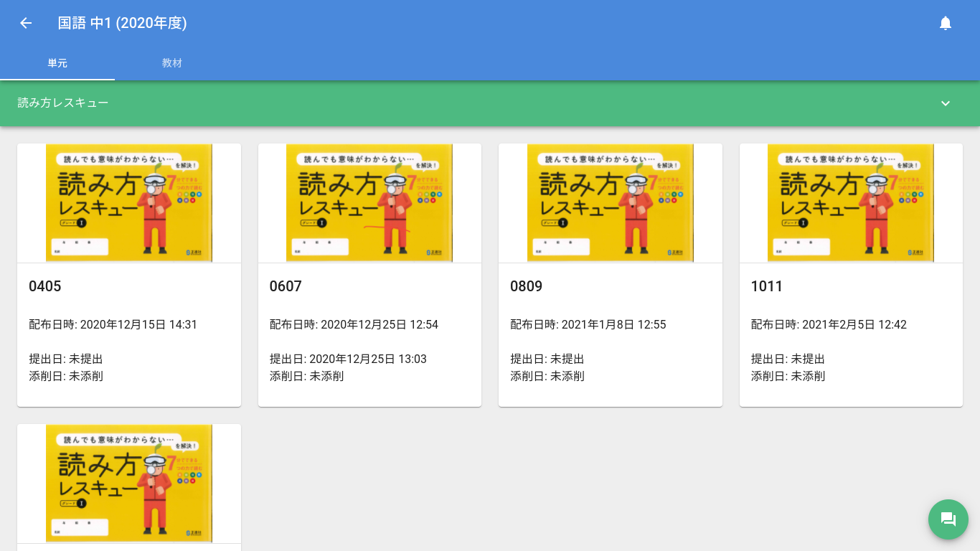
Task: Open the chat floating button
Action: tap(948, 519)
